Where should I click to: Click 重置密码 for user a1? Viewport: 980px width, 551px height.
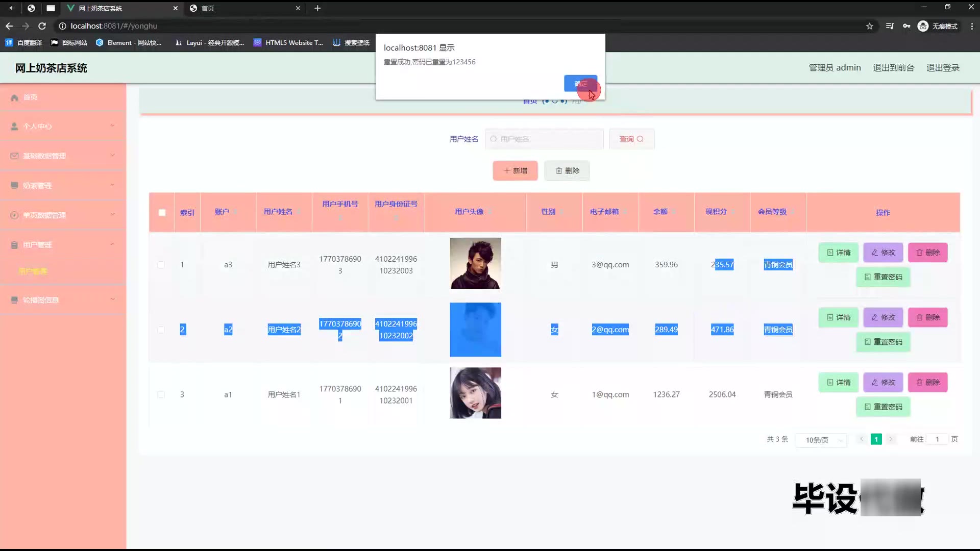click(x=883, y=407)
